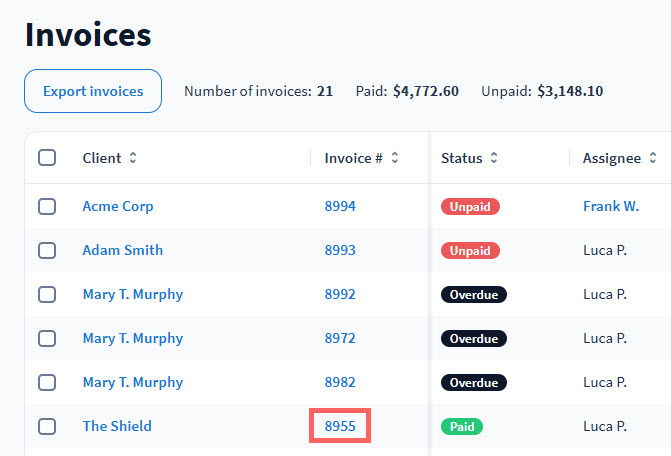This screenshot has height=456, width=671.
Task: Tick the checkbox beside The Shield
Action: (47, 426)
